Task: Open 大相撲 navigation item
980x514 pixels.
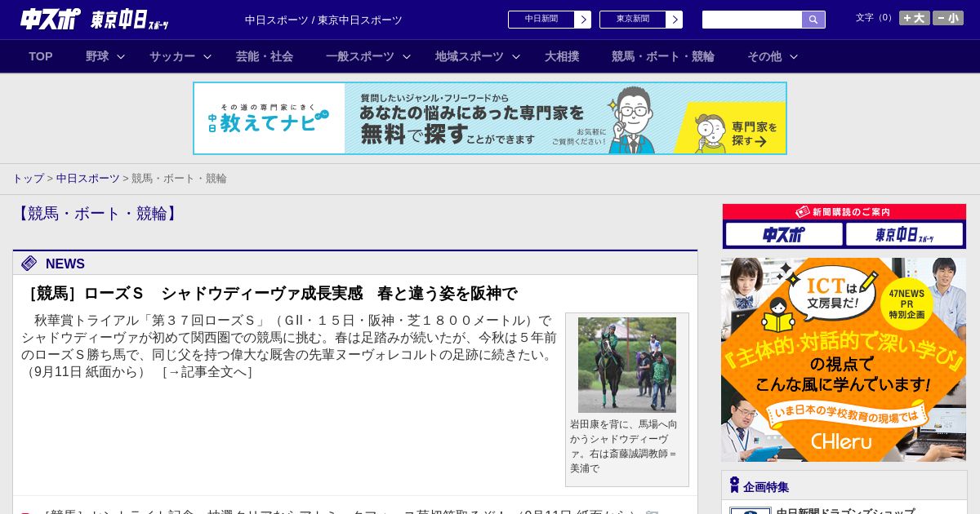Action: click(562, 56)
